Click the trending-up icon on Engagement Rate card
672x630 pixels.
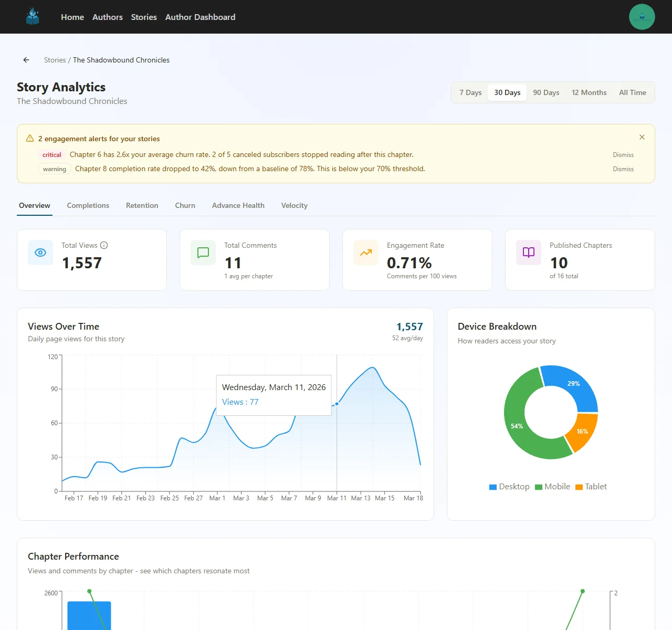365,253
